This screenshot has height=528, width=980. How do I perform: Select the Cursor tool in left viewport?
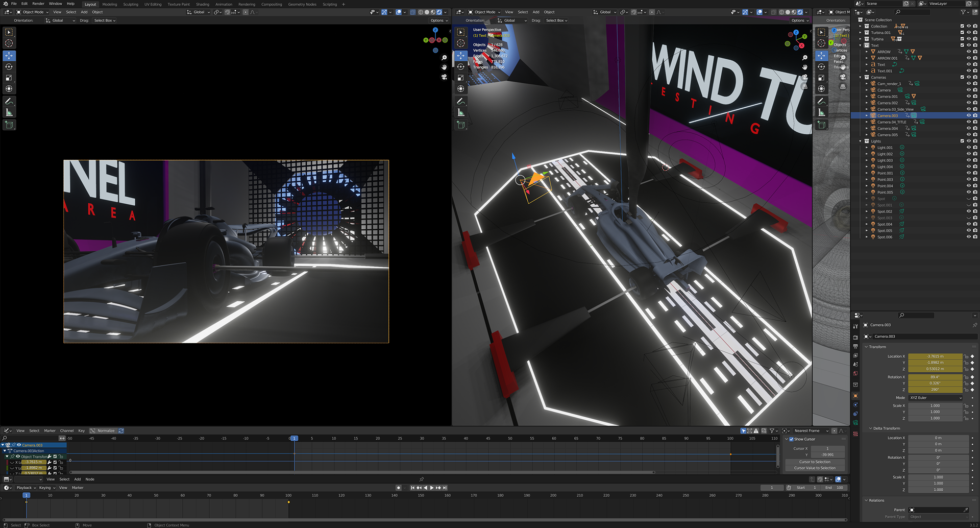click(9, 43)
